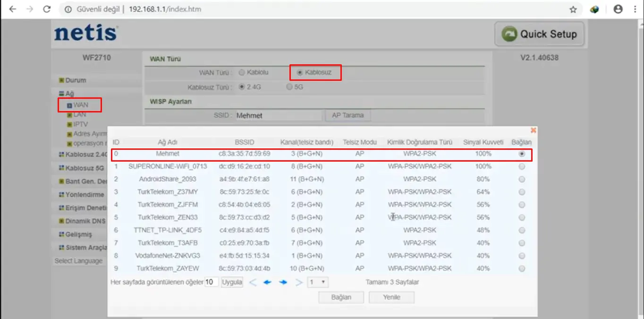The height and width of the screenshot is (319, 644).
Task: Select SUPERONLINE-WIFI_0713 network radio button
Action: point(522,166)
